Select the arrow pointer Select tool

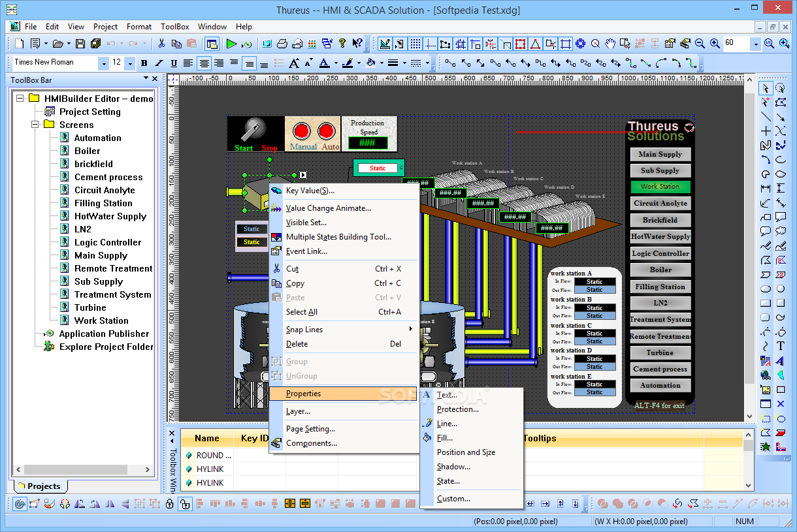click(766, 87)
